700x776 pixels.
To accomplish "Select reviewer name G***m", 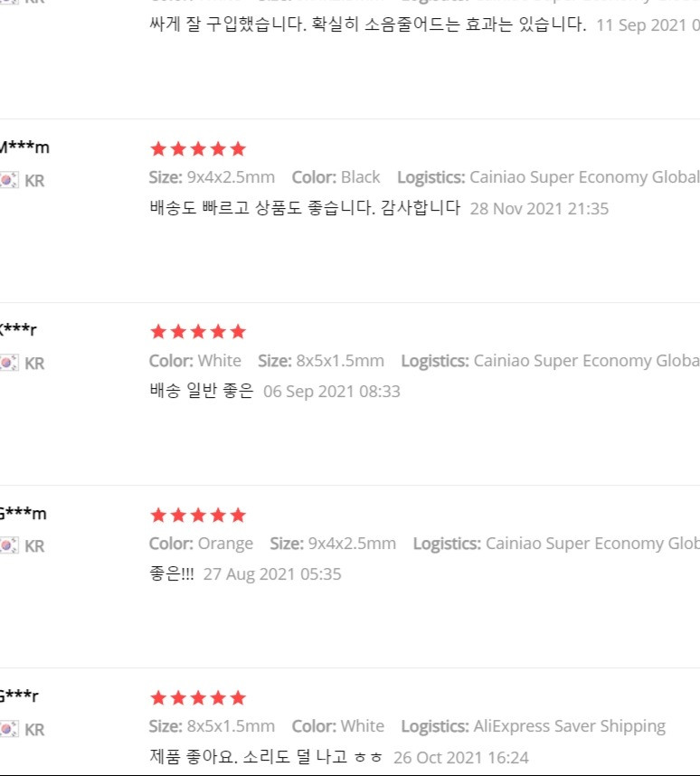I will [x=24, y=513].
